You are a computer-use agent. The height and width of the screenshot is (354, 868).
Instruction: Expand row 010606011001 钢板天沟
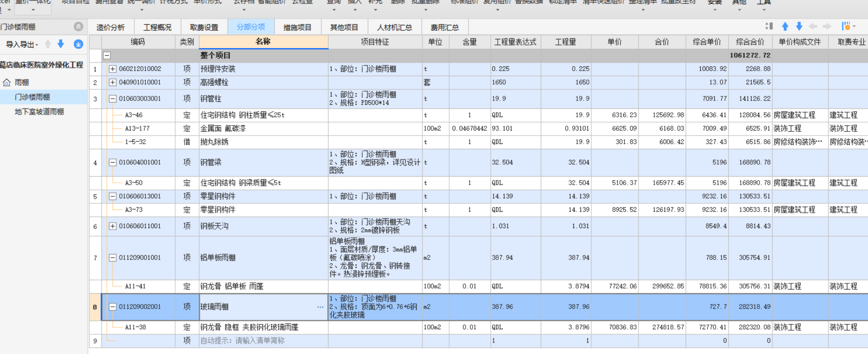coord(113,226)
